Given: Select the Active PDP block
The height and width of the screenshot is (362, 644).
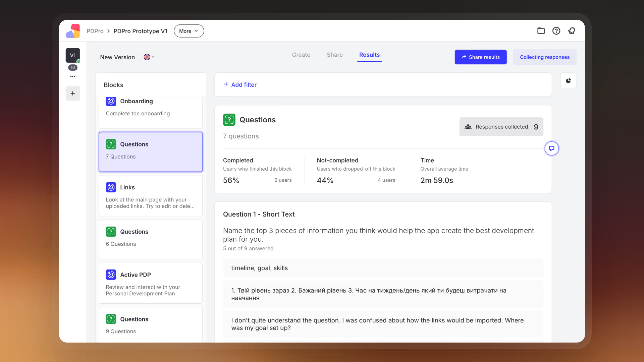Looking at the screenshot, I should [x=151, y=283].
